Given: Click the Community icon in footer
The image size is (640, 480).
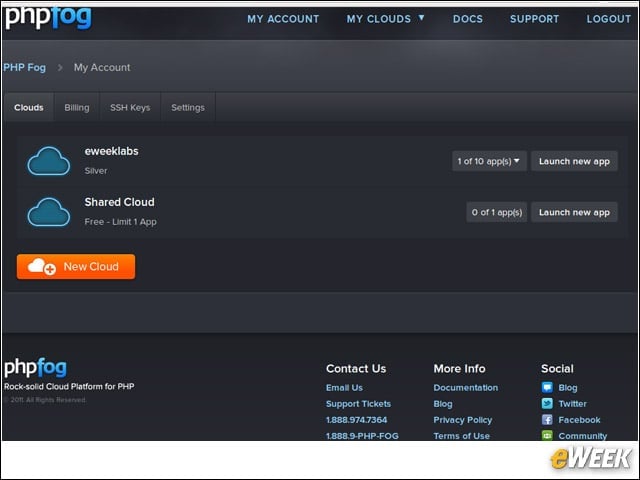Looking at the screenshot, I should click(x=547, y=436).
